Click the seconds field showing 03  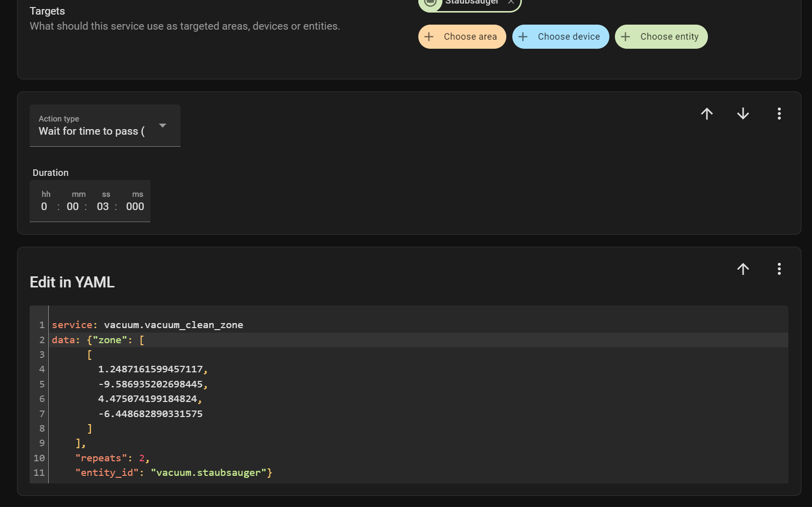pyautogui.click(x=103, y=206)
